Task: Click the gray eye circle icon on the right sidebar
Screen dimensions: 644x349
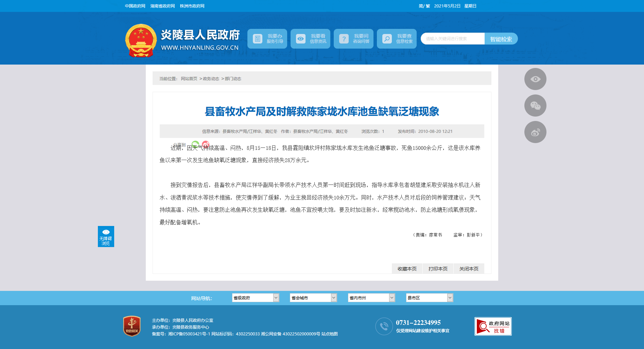Action: (x=535, y=79)
